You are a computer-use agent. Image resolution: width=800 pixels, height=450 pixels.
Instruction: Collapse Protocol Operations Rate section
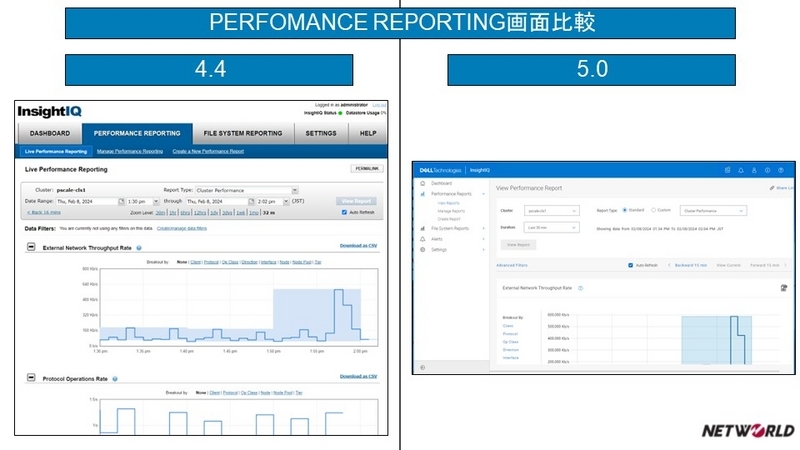pyautogui.click(x=31, y=378)
